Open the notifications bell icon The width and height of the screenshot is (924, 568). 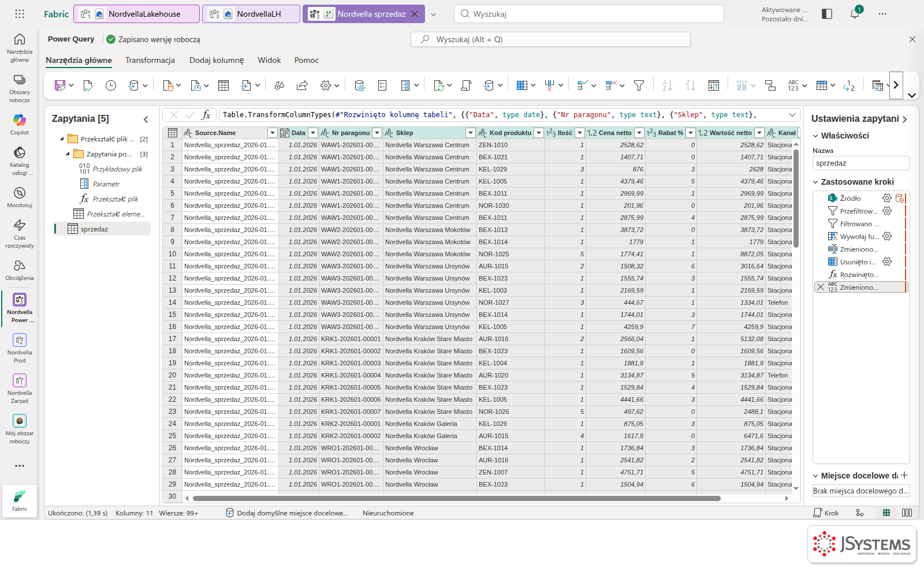click(x=855, y=14)
